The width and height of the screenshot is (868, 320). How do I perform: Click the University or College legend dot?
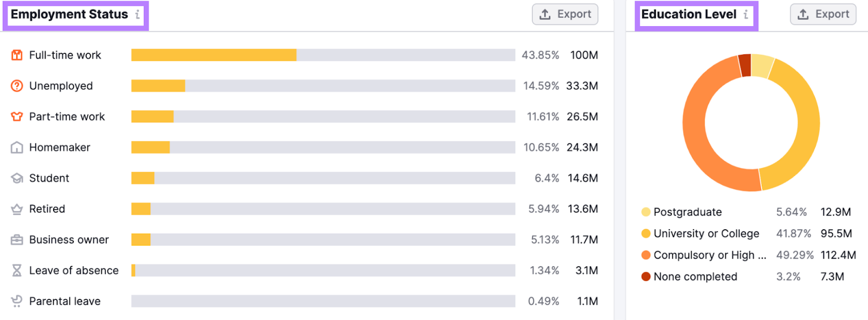click(646, 234)
